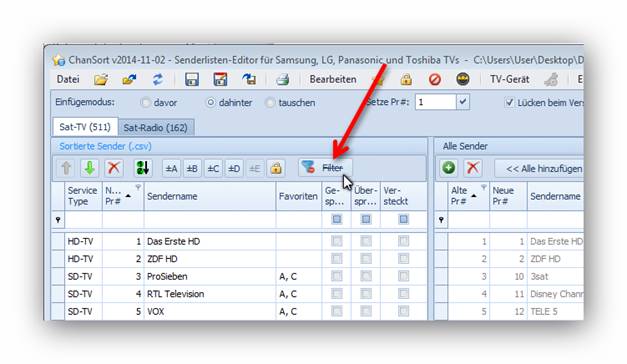The height and width of the screenshot is (364, 627).
Task: Sort by Favoriten column header
Action: 299,196
